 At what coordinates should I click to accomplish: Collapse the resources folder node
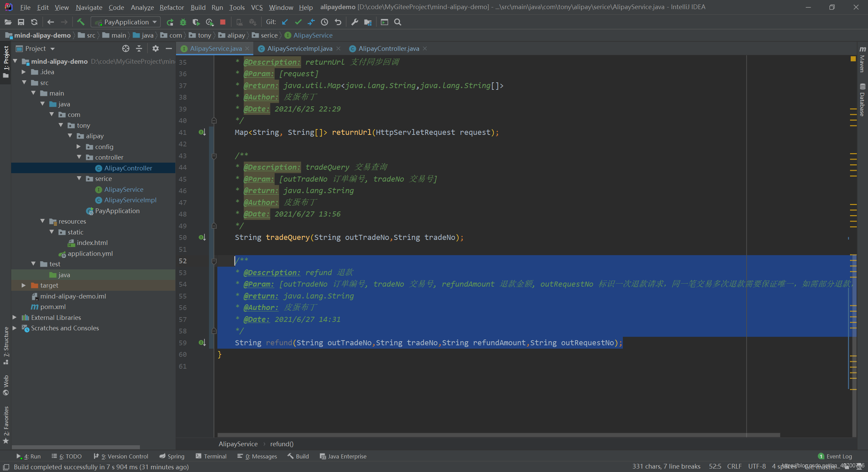pyautogui.click(x=42, y=221)
